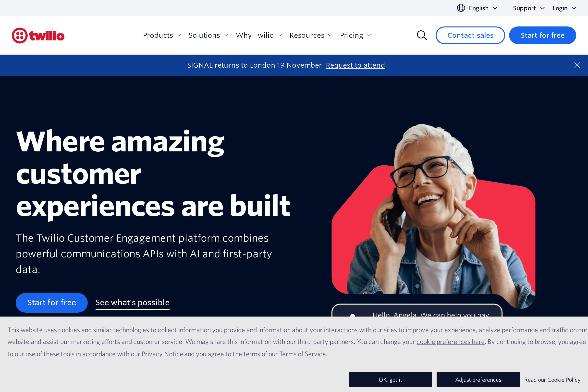This screenshot has height=392, width=588.
Task: Click Request to attend SIGNAL link
Action: 355,65
